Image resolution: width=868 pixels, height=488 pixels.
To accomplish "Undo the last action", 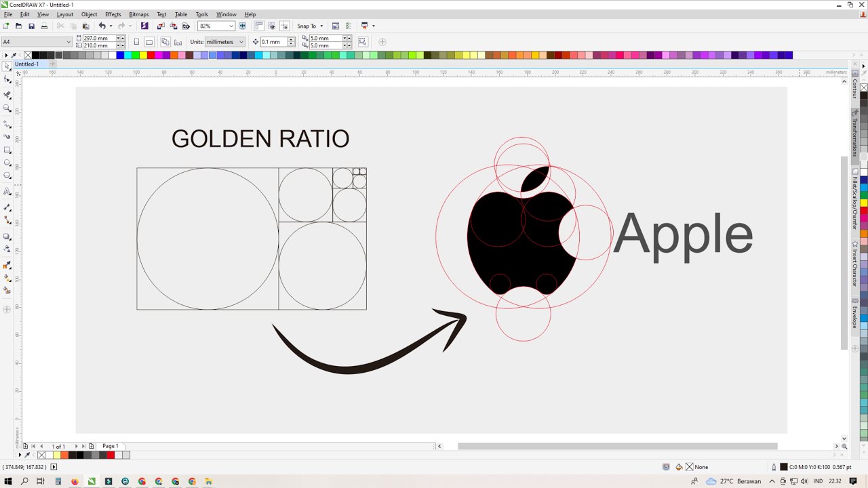I will [102, 26].
